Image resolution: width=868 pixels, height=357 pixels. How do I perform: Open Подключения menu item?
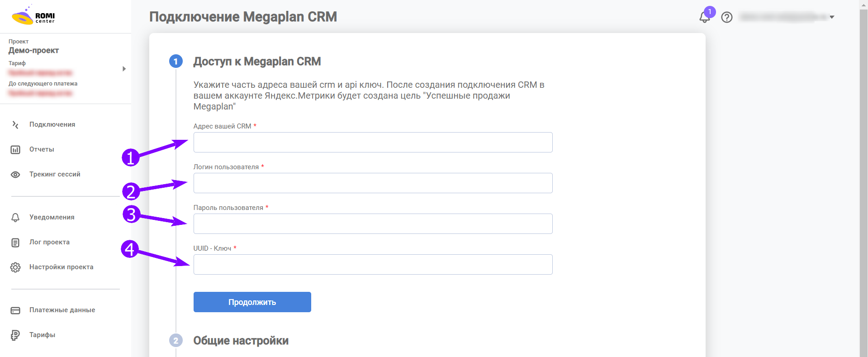[x=52, y=124]
